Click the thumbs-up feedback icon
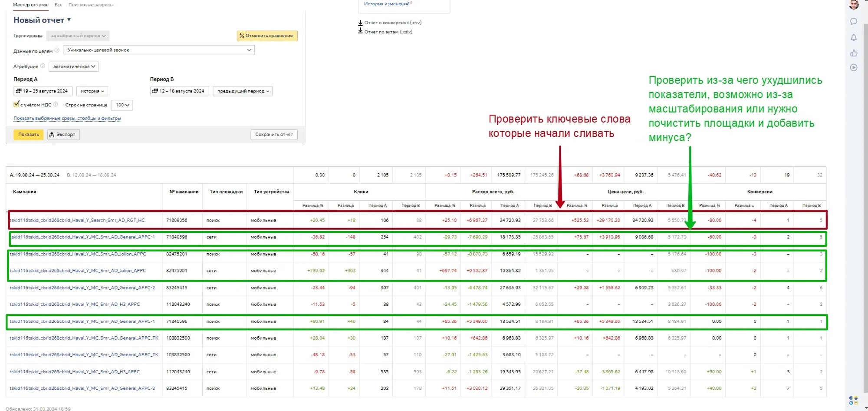 (853, 53)
